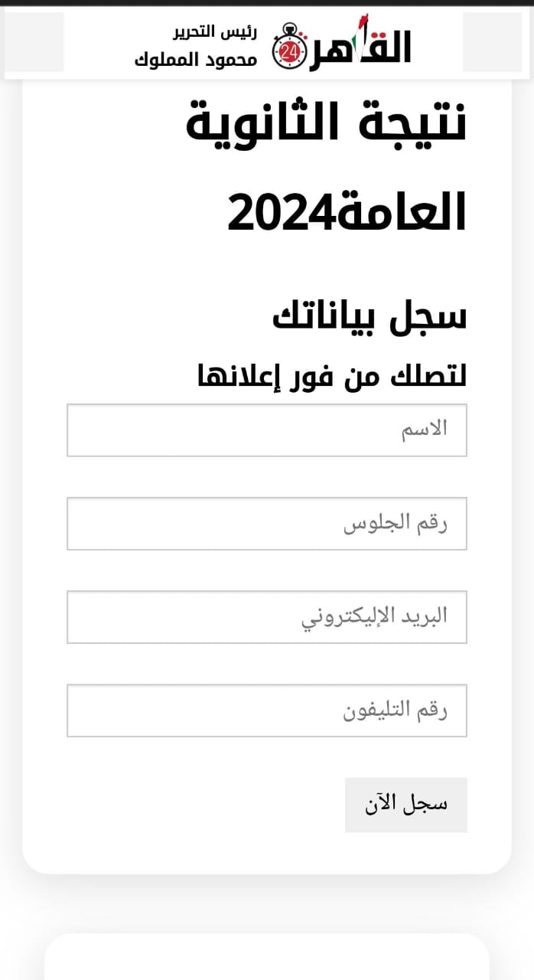This screenshot has height=980, width=534.
Task: Click the editor-in-chief label رئيس التحرير
Action: [214, 32]
